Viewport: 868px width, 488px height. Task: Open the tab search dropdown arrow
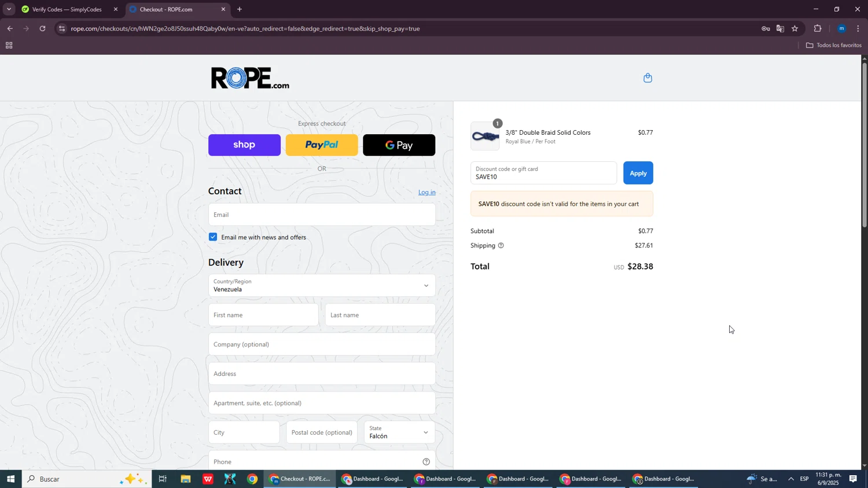coord(9,9)
